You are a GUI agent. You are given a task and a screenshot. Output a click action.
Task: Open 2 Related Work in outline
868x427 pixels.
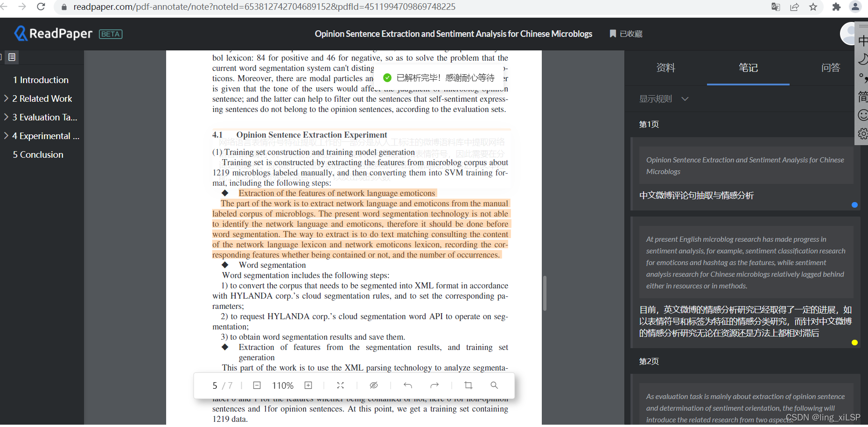[x=42, y=98]
